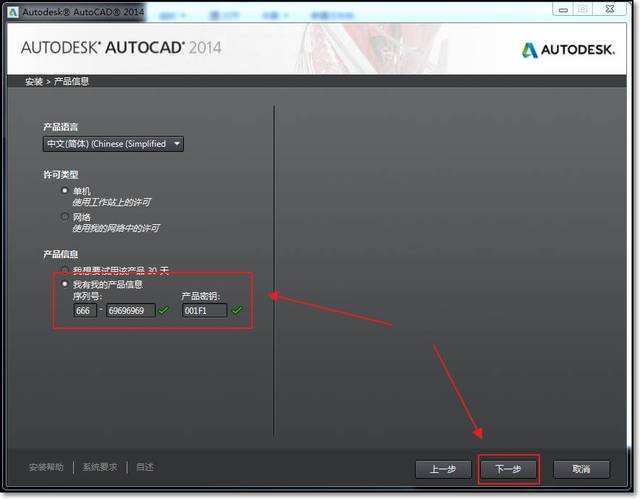The width and height of the screenshot is (640, 499).
Task: Open the 系统要求 system requirements link
Action: coord(100,467)
